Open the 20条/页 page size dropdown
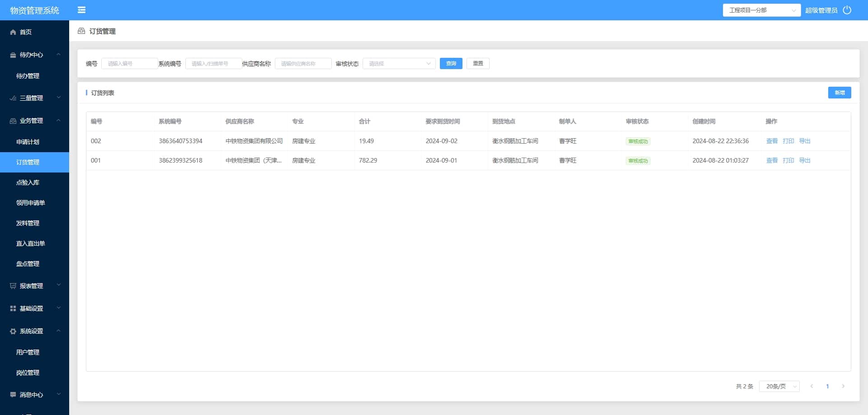 click(779, 386)
